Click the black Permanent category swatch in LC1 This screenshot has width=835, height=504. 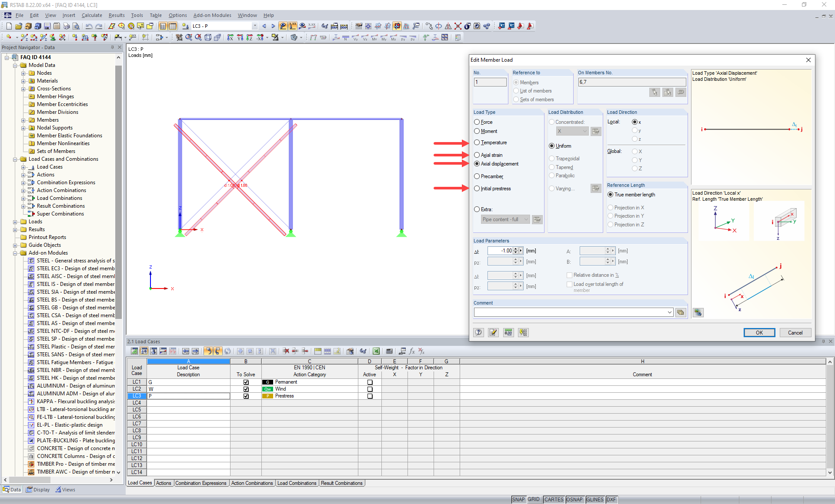[x=267, y=382]
